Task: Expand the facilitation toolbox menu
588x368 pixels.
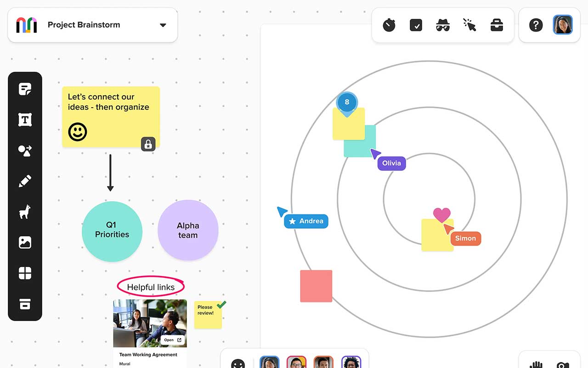Action: click(497, 25)
